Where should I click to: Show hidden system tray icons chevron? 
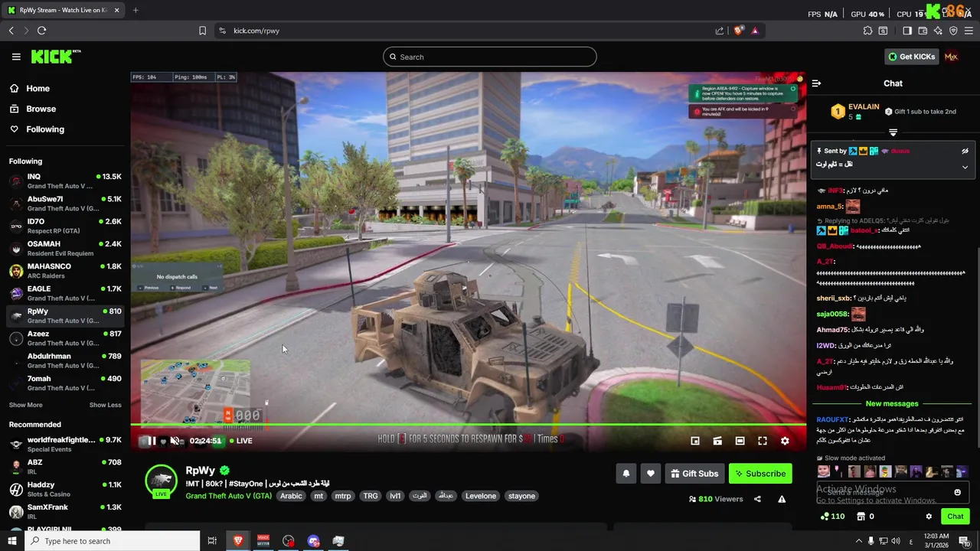[858, 541]
